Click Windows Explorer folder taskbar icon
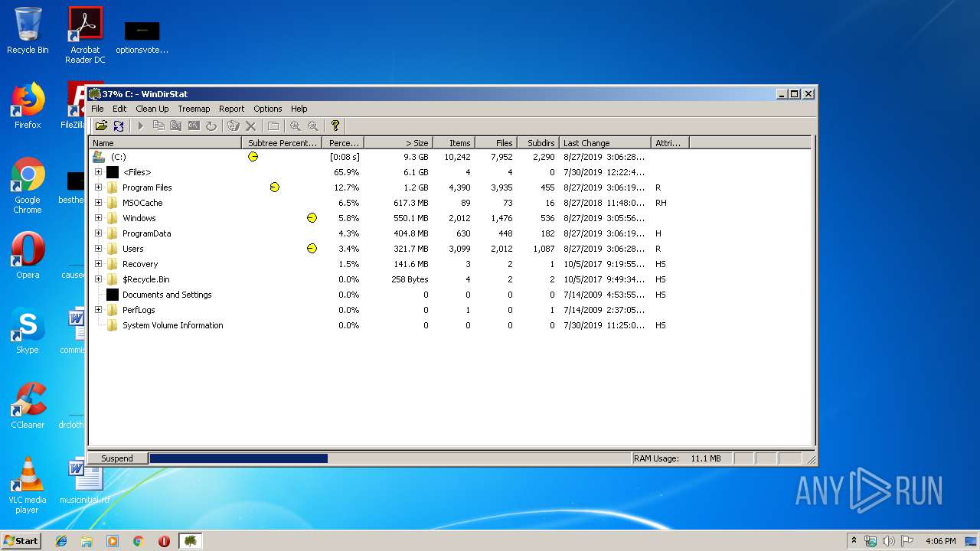Image resolution: width=980 pixels, height=551 pixels. point(87,541)
